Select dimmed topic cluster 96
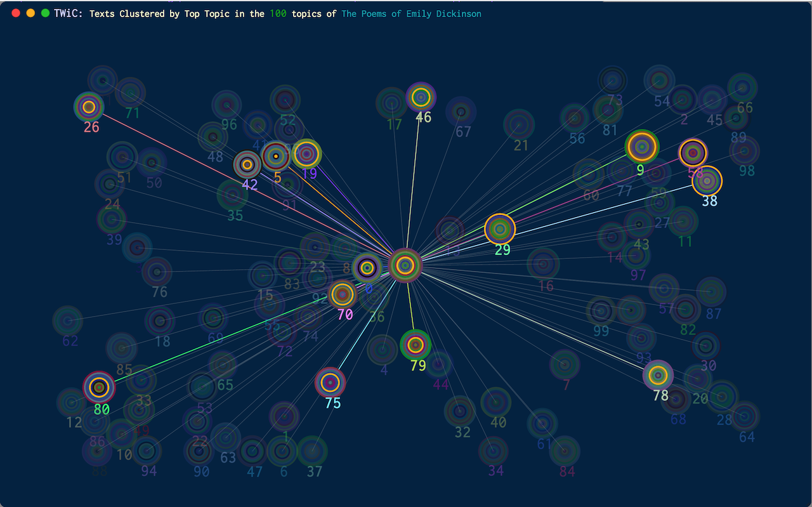Image resolution: width=812 pixels, height=507 pixels. (226, 105)
